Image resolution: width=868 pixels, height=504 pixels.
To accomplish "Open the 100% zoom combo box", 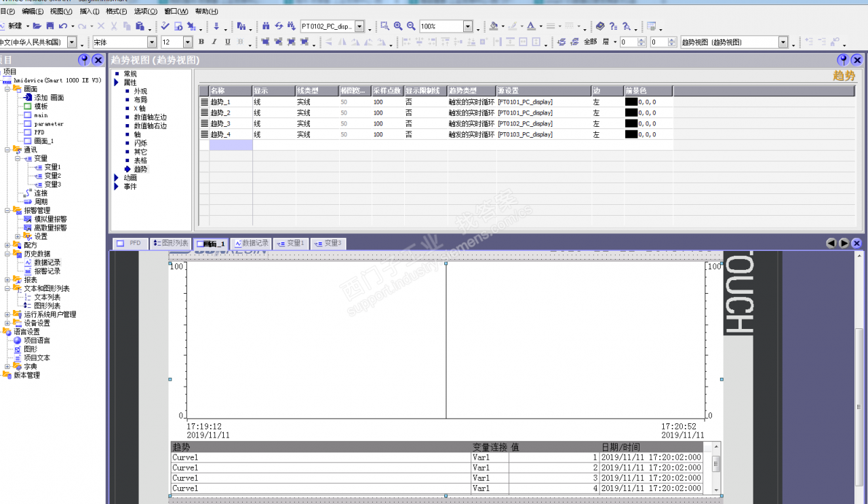I will (468, 26).
